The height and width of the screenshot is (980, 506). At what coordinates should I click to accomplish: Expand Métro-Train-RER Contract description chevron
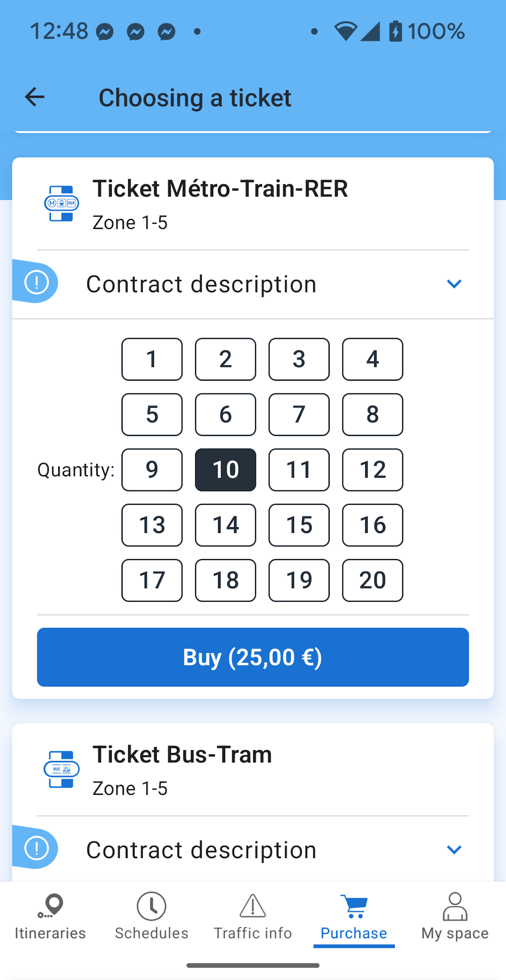pos(454,284)
